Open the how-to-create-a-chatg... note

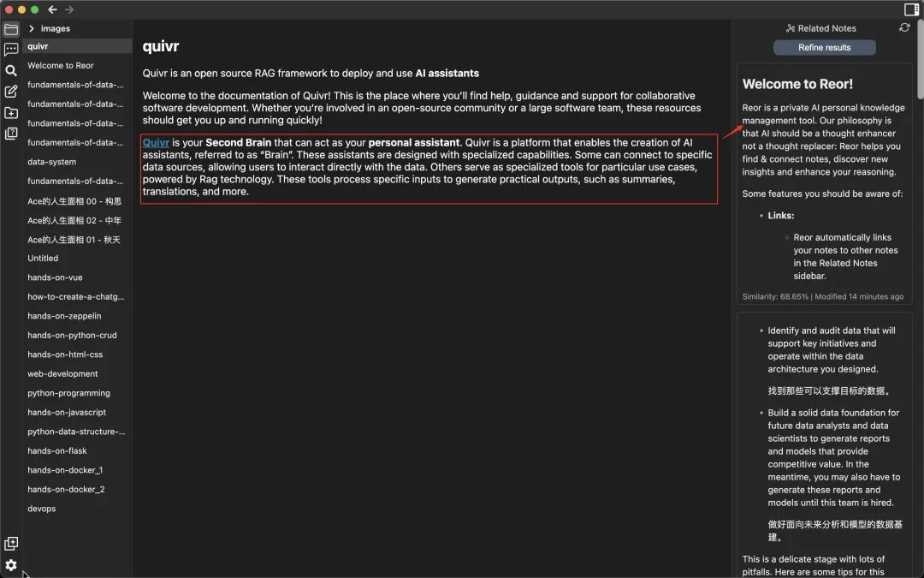point(77,296)
